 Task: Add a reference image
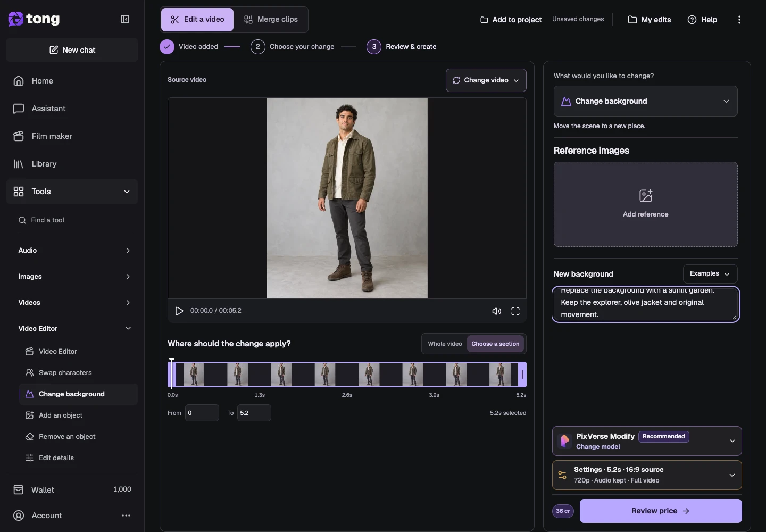pos(646,204)
